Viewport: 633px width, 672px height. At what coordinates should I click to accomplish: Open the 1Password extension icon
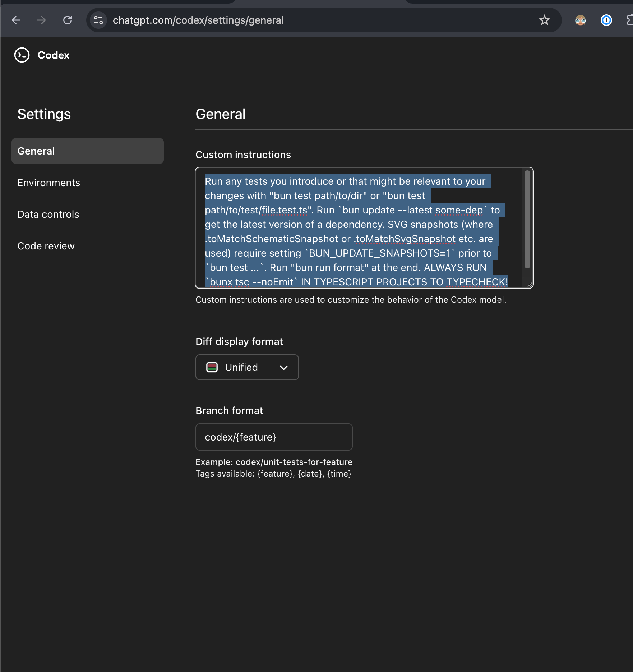606,20
